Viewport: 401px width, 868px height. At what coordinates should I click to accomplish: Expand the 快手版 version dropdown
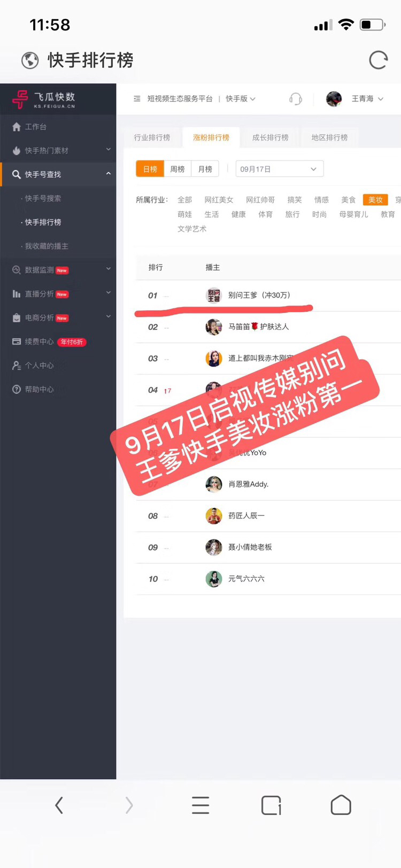pos(241,98)
